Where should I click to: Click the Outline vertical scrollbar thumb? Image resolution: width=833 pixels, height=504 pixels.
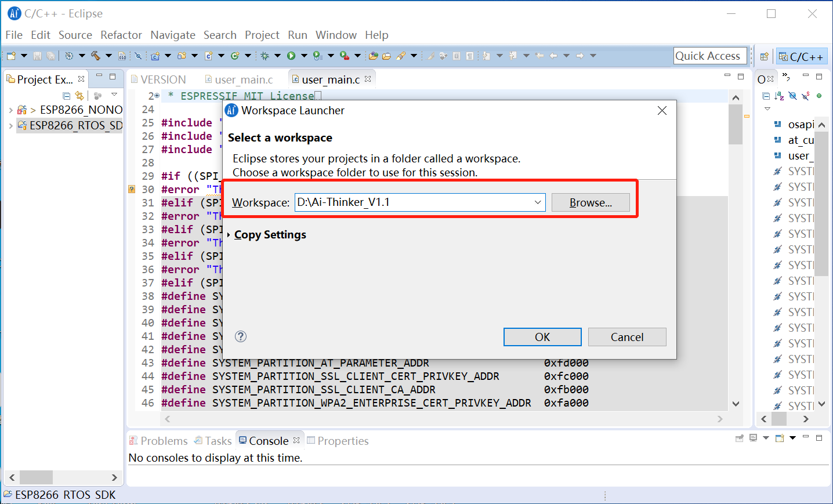pos(821,203)
